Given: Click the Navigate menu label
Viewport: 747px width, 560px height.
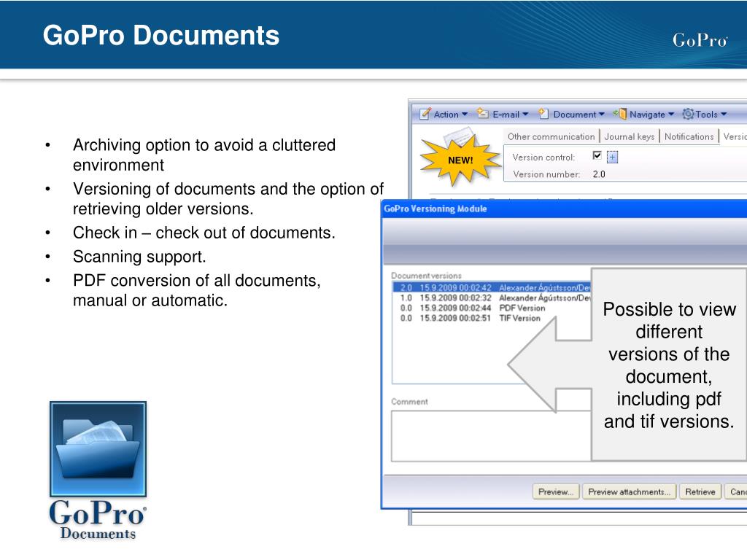Looking at the screenshot, I should [x=647, y=114].
